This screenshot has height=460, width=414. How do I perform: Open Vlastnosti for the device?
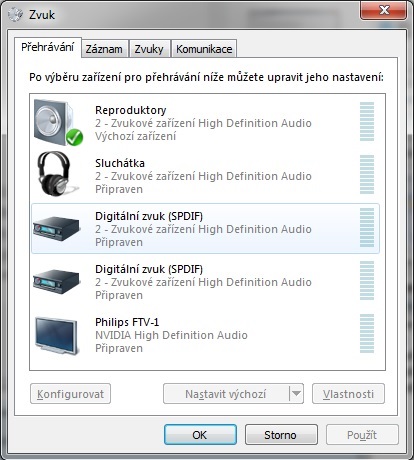(348, 394)
